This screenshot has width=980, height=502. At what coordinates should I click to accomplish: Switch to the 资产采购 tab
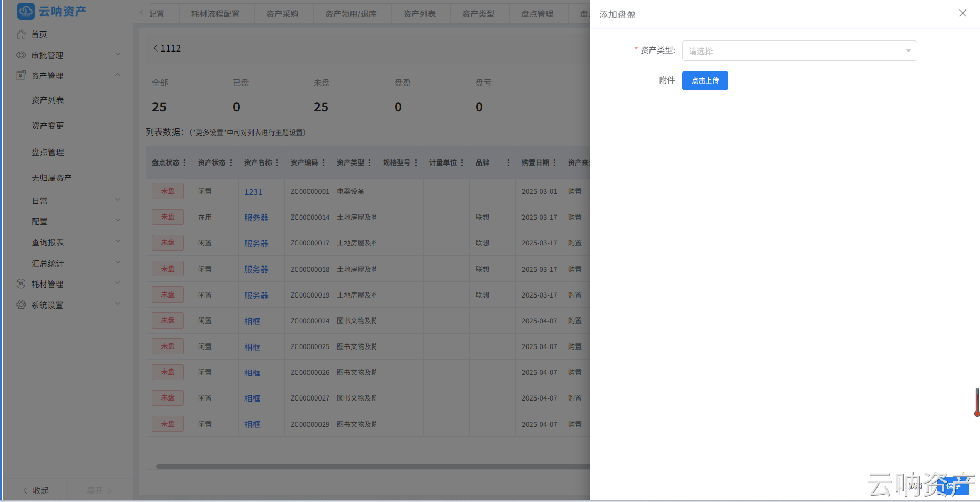point(283,14)
